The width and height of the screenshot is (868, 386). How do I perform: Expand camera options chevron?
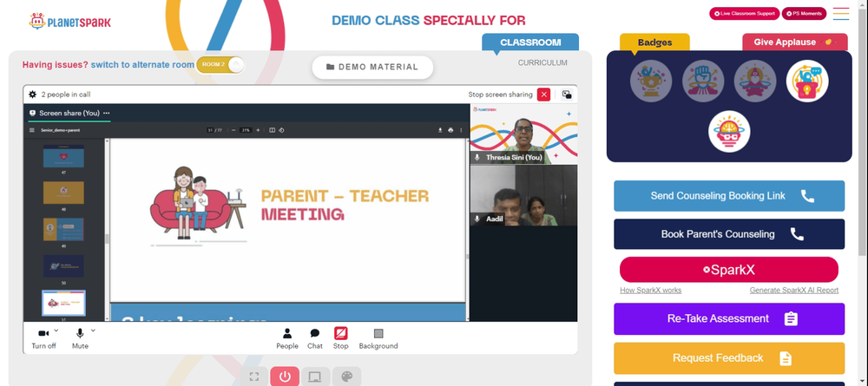click(56, 330)
